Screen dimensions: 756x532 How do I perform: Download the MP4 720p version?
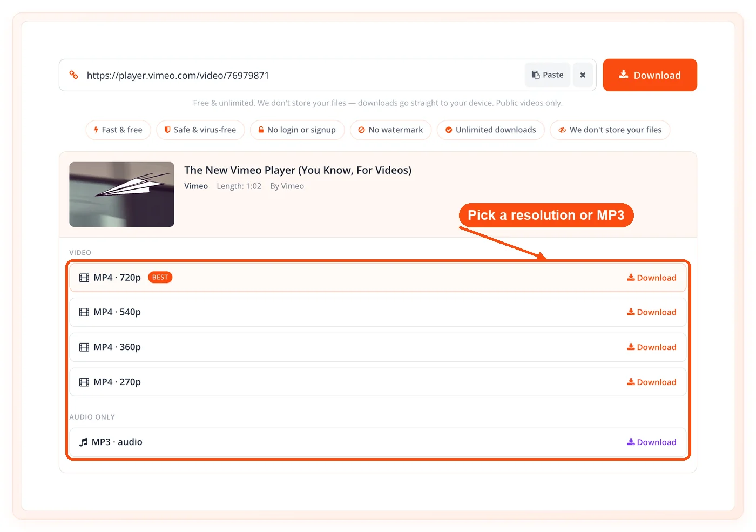coord(651,278)
